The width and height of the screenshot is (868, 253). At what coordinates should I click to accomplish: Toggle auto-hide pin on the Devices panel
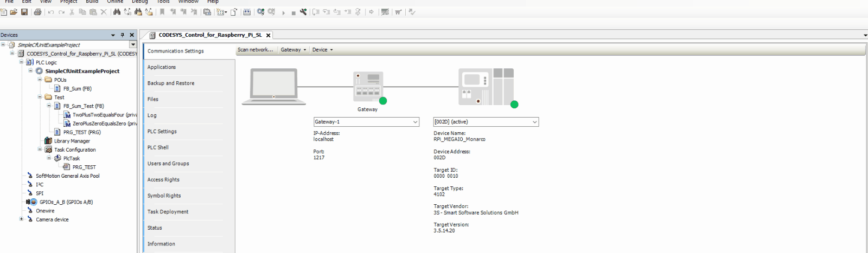point(123,35)
